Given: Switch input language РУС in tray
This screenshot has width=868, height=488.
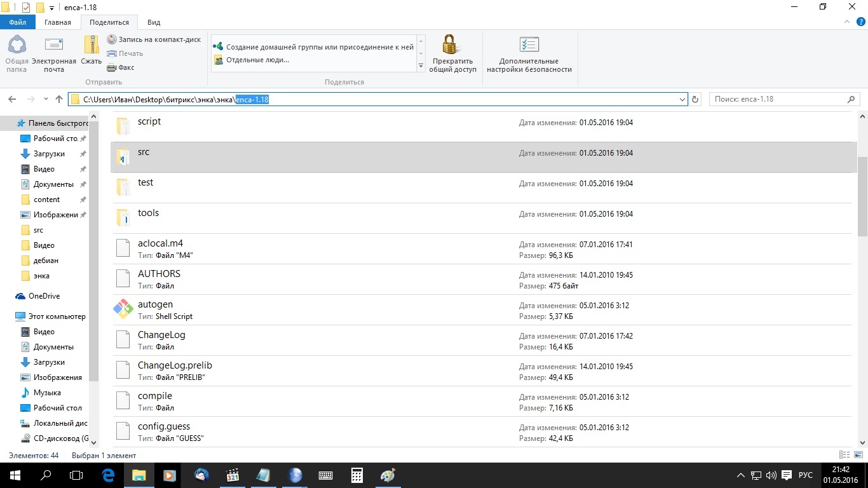Looking at the screenshot, I should (x=805, y=475).
